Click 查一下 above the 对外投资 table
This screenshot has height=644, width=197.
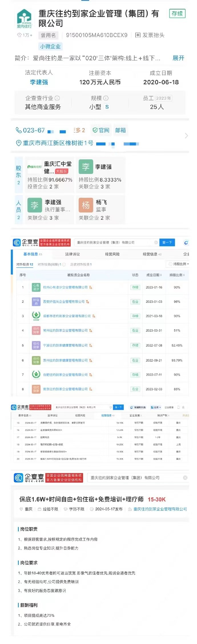(x=167, y=242)
